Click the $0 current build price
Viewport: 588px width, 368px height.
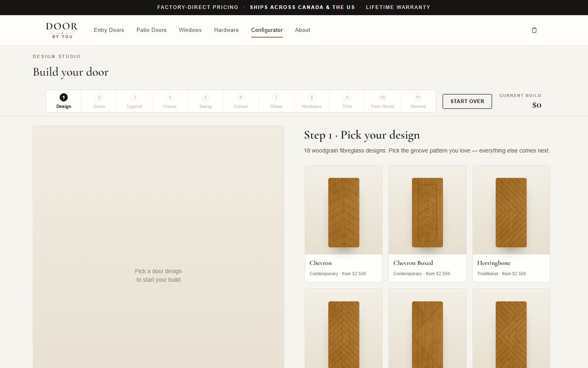pyautogui.click(x=537, y=105)
